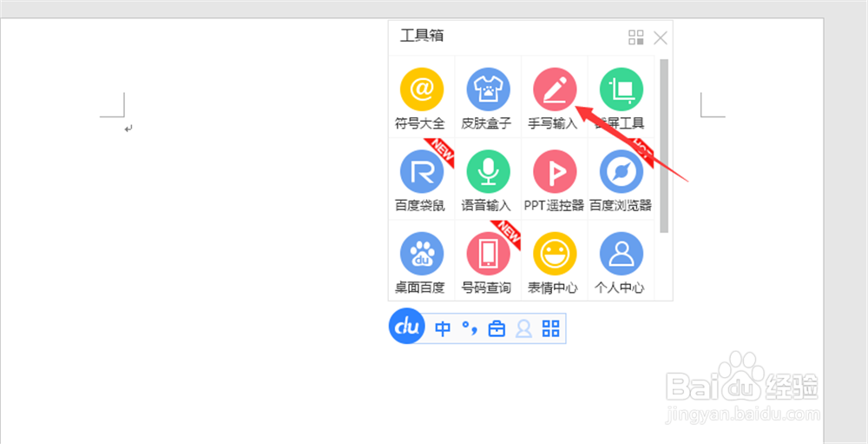Toggle punctuation mode on IME bar
This screenshot has width=868, height=444.
[470, 328]
